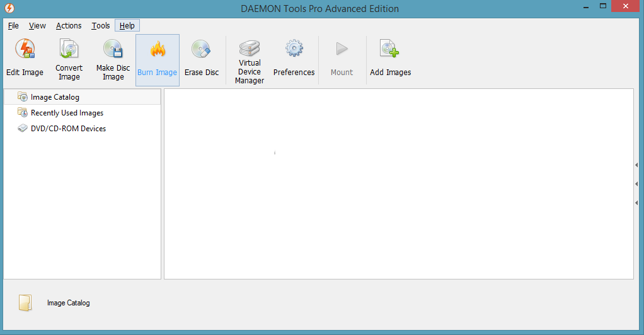Add Images using the plus disc icon
The image size is (644, 335).
coord(390,59)
